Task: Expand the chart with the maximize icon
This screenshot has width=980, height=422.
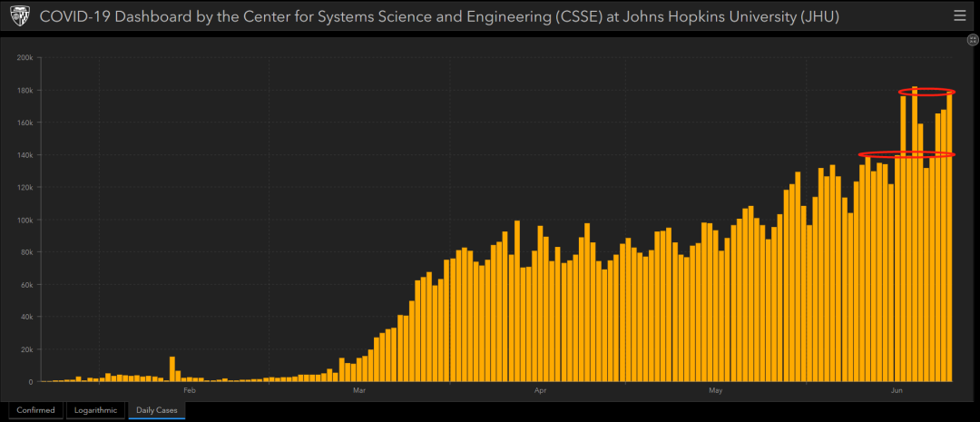Action: pyautogui.click(x=973, y=40)
